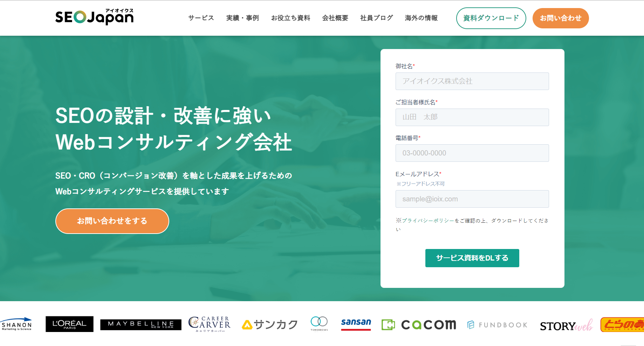Click the サンカク logo
Screen dimensions: 644x346
tap(270, 325)
